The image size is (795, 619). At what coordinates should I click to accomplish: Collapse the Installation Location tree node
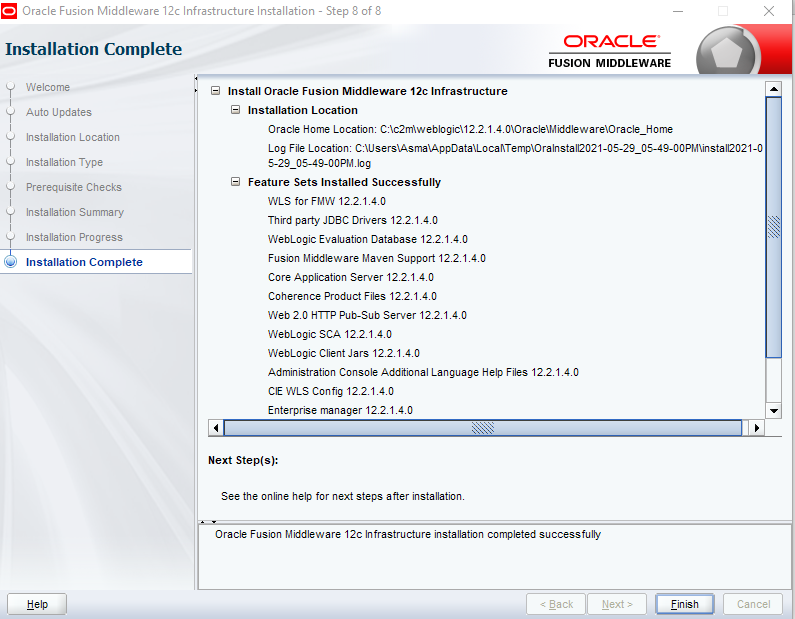pos(235,110)
